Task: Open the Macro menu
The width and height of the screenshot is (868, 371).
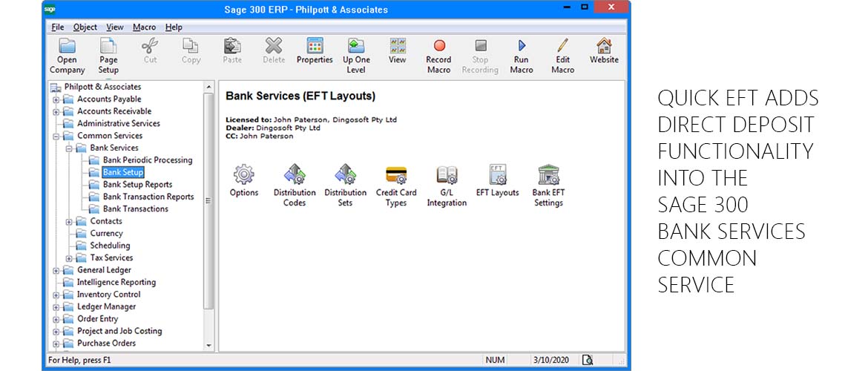Action: coord(145,27)
